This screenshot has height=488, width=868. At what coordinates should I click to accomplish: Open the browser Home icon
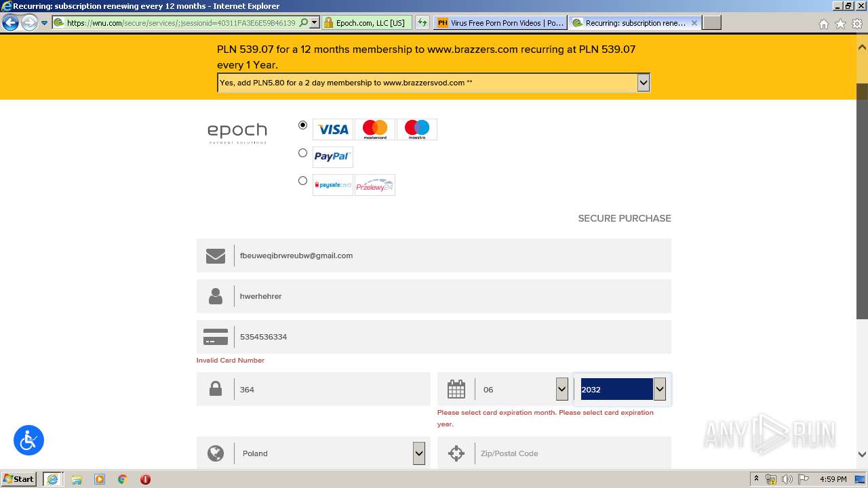[x=824, y=24]
